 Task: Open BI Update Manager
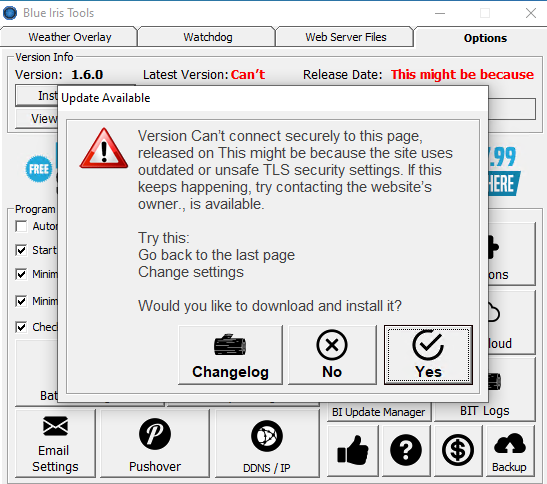pos(379,412)
